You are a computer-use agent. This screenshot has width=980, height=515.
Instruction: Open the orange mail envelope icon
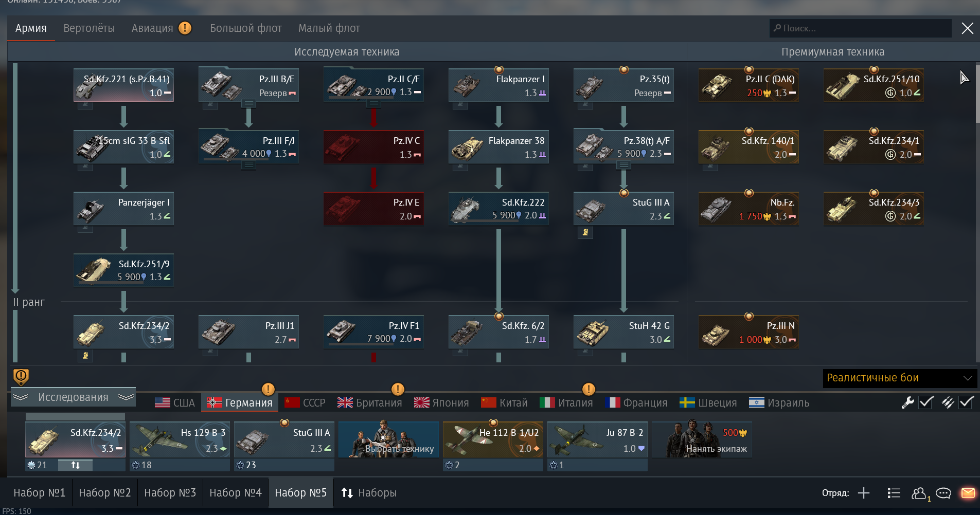(968, 493)
